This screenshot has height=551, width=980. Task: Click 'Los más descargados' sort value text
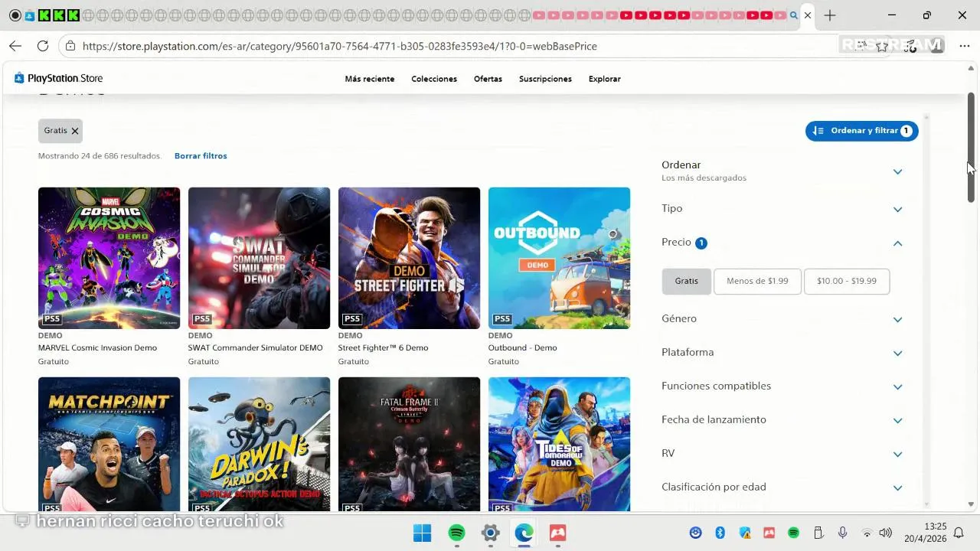tap(704, 178)
